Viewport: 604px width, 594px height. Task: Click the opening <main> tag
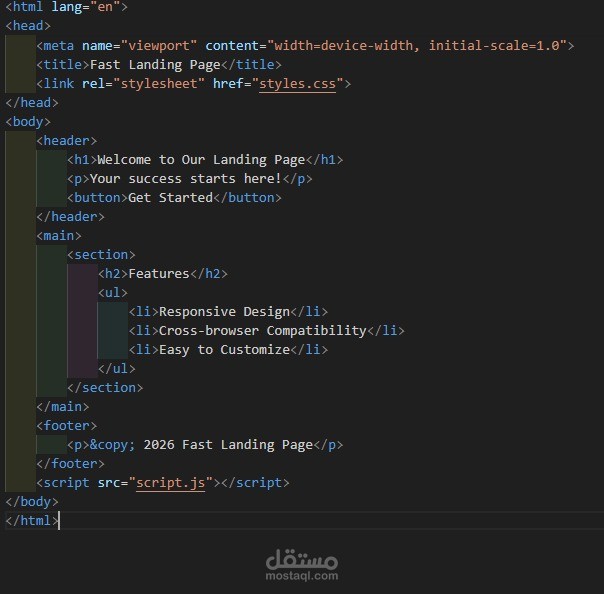pos(59,236)
